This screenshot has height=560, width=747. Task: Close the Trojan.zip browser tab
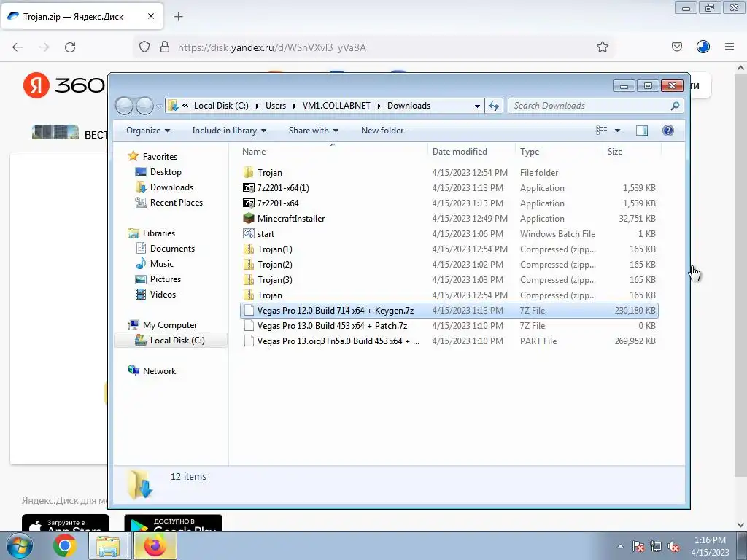[x=151, y=16]
